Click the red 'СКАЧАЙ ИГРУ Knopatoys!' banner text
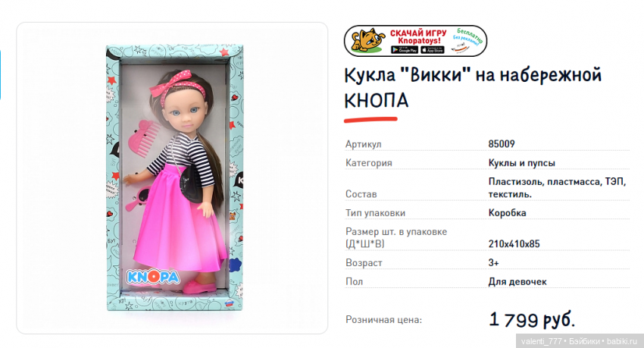The image size is (644, 348). click(x=417, y=36)
